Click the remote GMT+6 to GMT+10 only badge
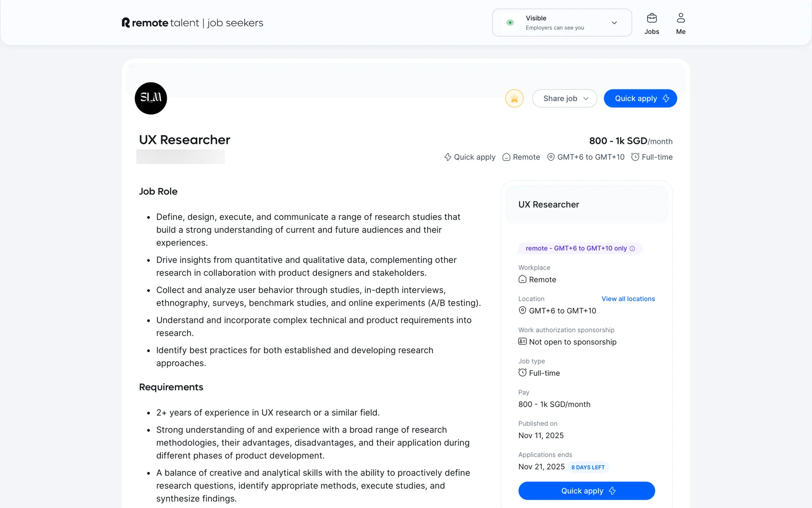This screenshot has height=508, width=812. 576,248
